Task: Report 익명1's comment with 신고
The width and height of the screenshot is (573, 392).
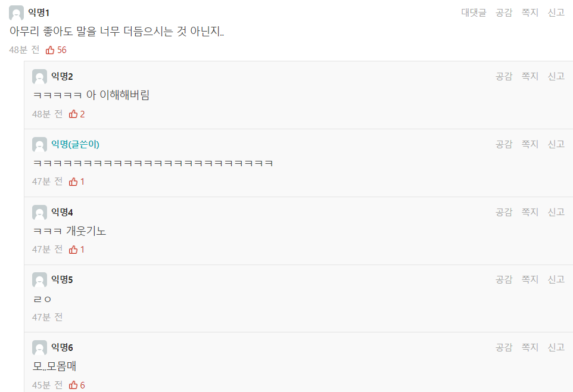Action: (556, 13)
